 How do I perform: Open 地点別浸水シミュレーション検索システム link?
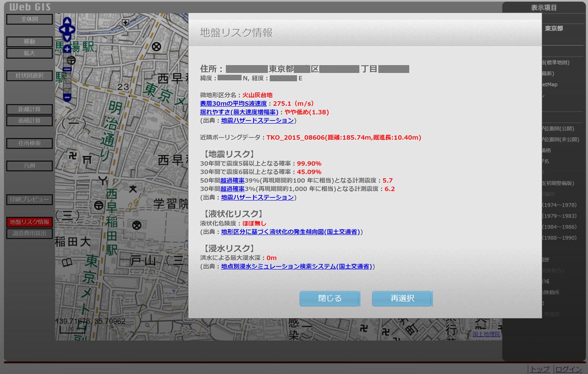pos(297,266)
